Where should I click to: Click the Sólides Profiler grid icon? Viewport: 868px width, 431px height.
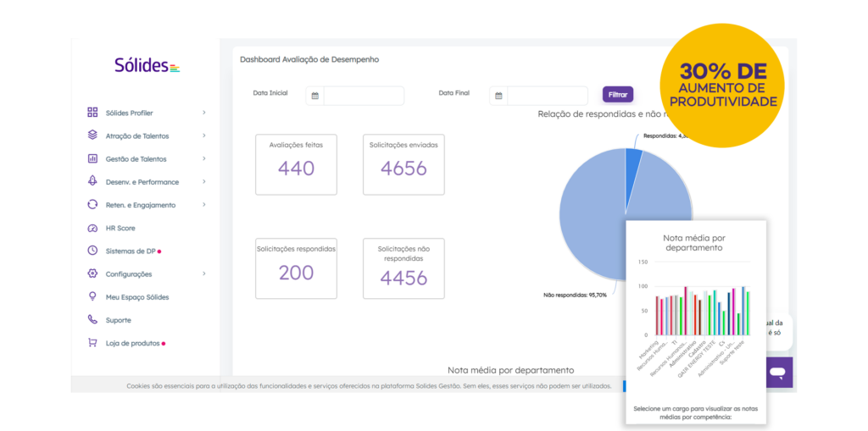(92, 113)
